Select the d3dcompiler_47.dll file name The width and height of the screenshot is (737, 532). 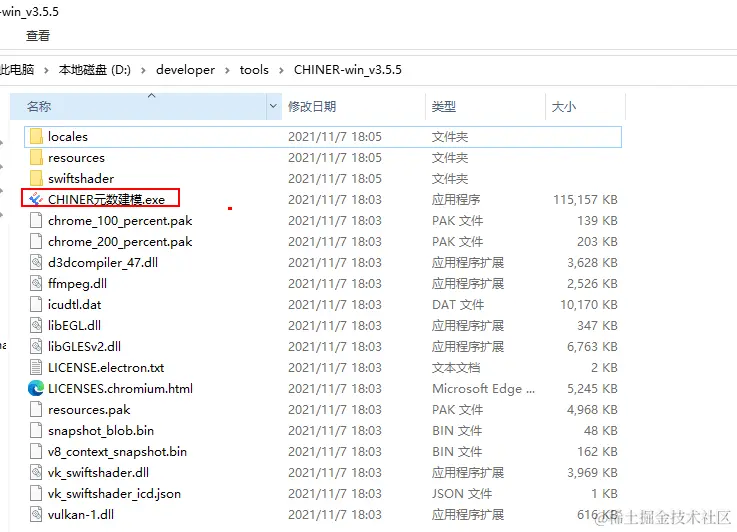click(x=103, y=263)
